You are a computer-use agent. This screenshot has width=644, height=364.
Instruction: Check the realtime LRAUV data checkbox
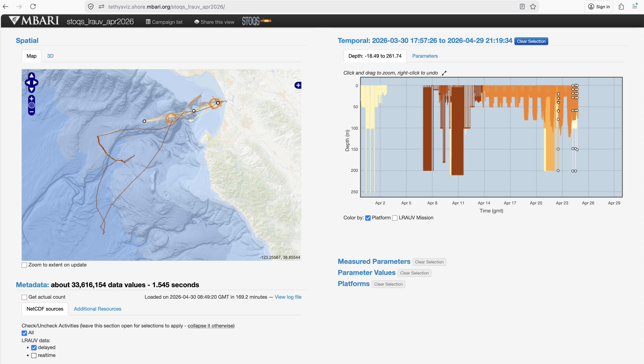34,356
